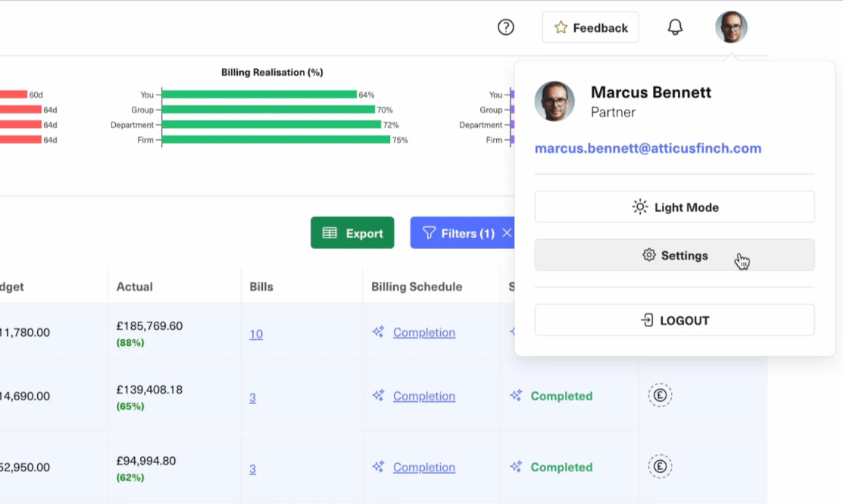Viewport: 843px width, 504px height.
Task: Click the pound icon in second row
Action: click(660, 396)
